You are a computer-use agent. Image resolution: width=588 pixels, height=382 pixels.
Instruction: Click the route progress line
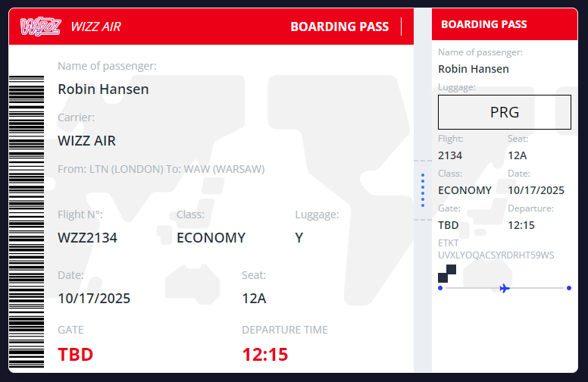click(538, 288)
